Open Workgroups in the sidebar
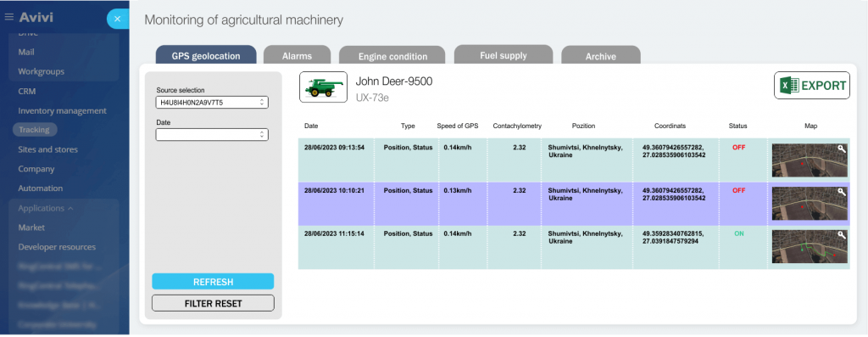Screen dimensions: 868x337 (x=41, y=71)
